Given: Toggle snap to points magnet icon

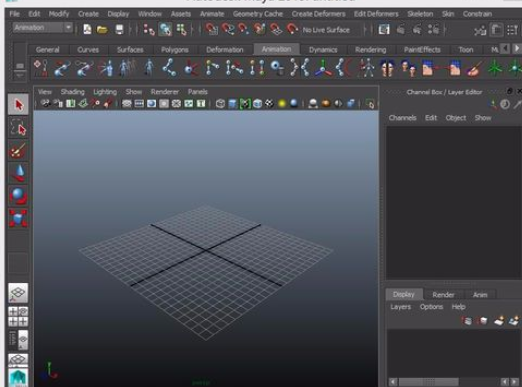Looking at the screenshot, I should tap(243, 29).
